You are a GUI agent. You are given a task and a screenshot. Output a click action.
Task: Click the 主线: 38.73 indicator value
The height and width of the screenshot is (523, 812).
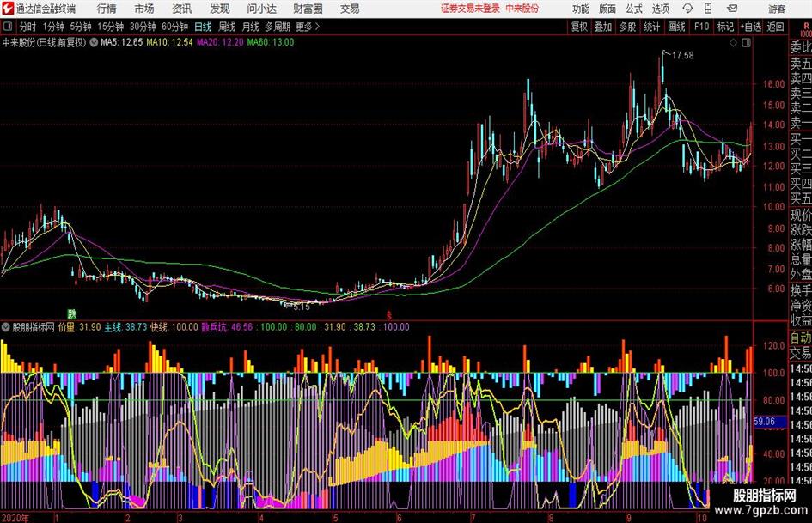(x=125, y=327)
